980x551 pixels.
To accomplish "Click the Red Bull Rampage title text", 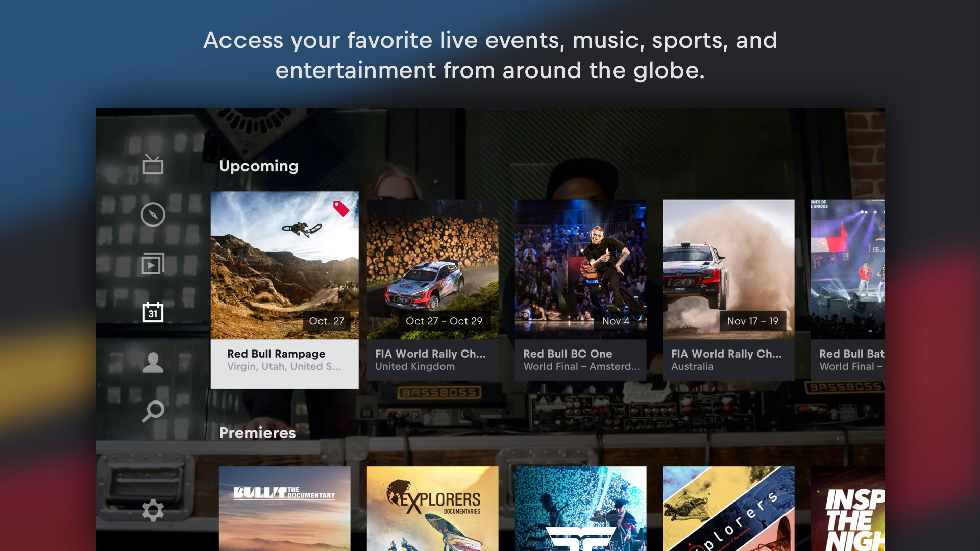I will coord(276,354).
